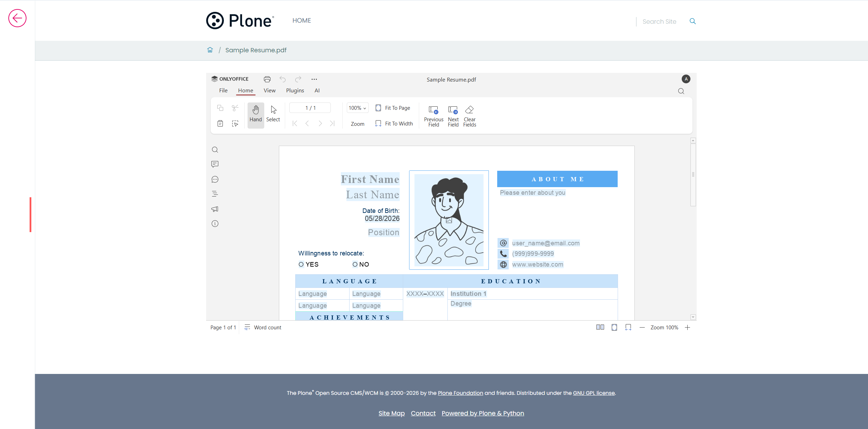This screenshot has width=868, height=429.
Task: Toggle Fit To Width option
Action: point(394,124)
